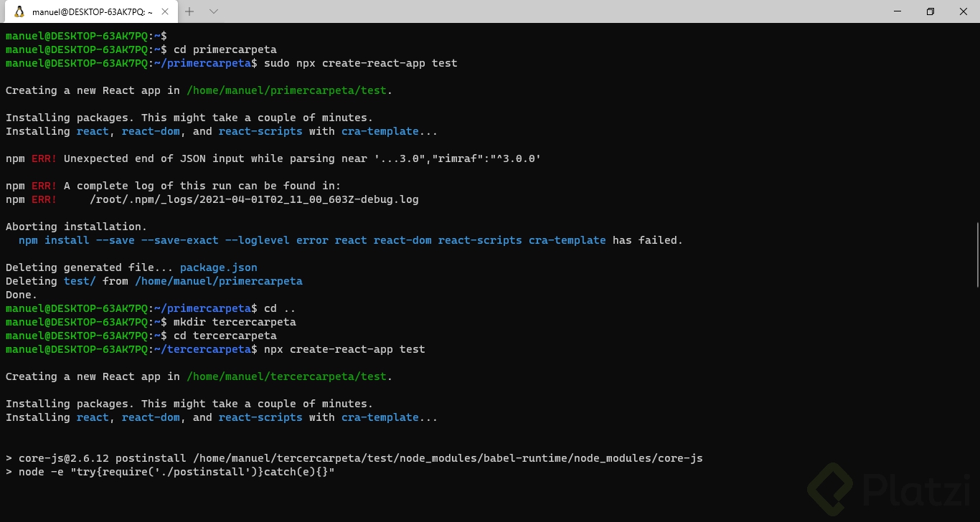The width and height of the screenshot is (980, 522).
Task: Restore down the terminal window
Action: [930, 11]
